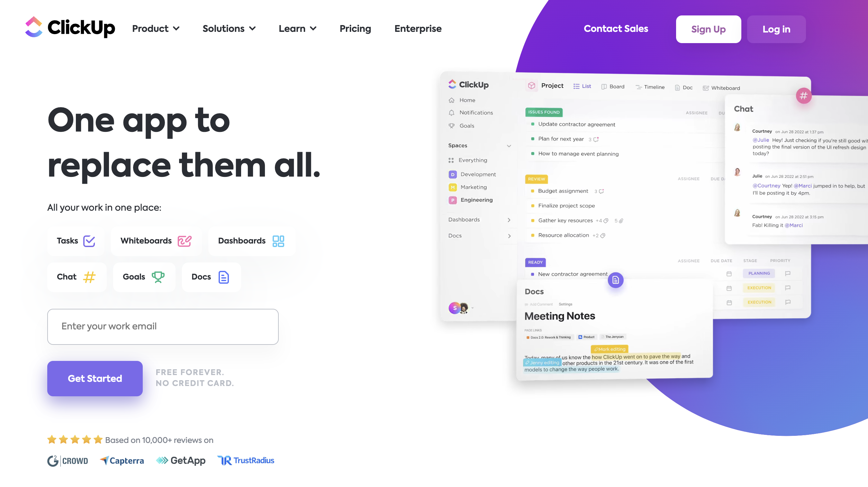The height and width of the screenshot is (487, 868).
Task: Click the Pricing menu item
Action: click(355, 29)
